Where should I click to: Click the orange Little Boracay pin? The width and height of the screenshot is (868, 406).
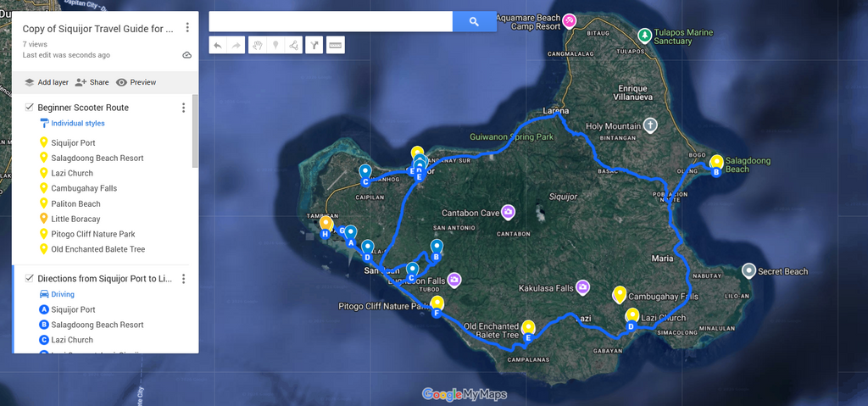(325, 223)
